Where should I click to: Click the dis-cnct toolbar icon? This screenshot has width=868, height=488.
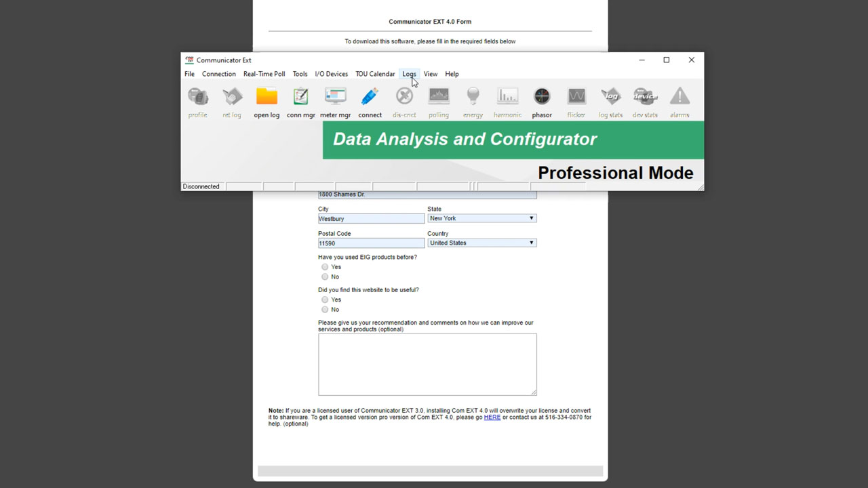coord(404,102)
